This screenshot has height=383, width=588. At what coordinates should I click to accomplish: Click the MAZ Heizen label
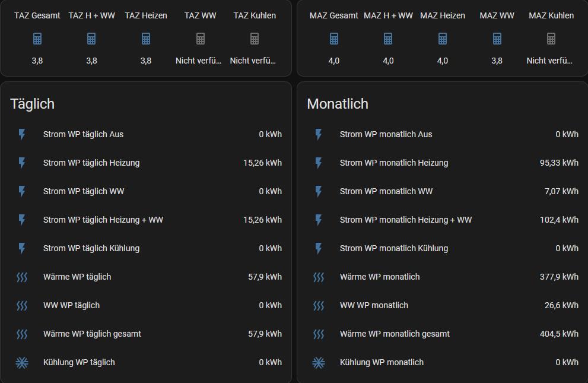pyautogui.click(x=443, y=15)
